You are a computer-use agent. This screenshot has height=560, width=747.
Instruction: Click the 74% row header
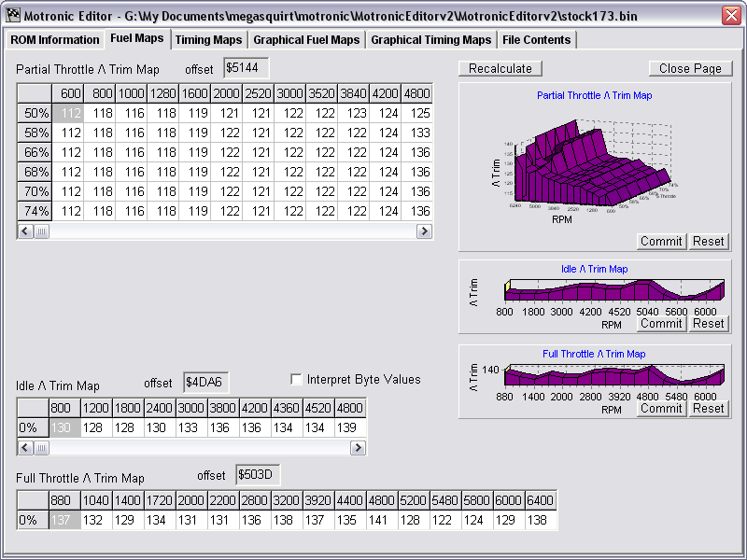tap(35, 211)
